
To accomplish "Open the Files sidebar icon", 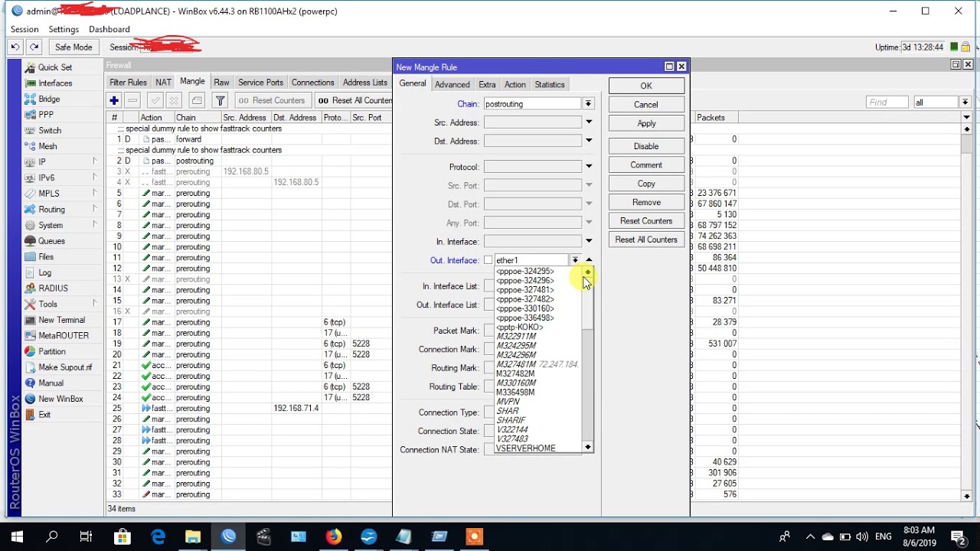I will coord(30,256).
